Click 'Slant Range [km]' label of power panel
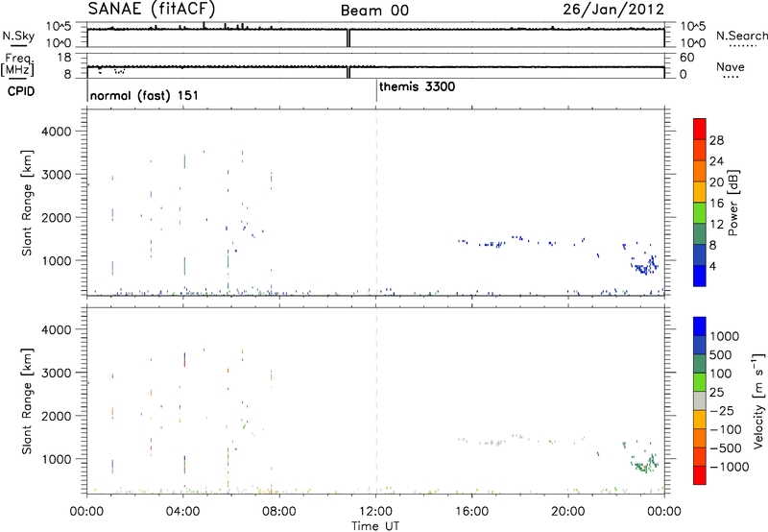Screen dimensions: 768x532 tap(27, 203)
